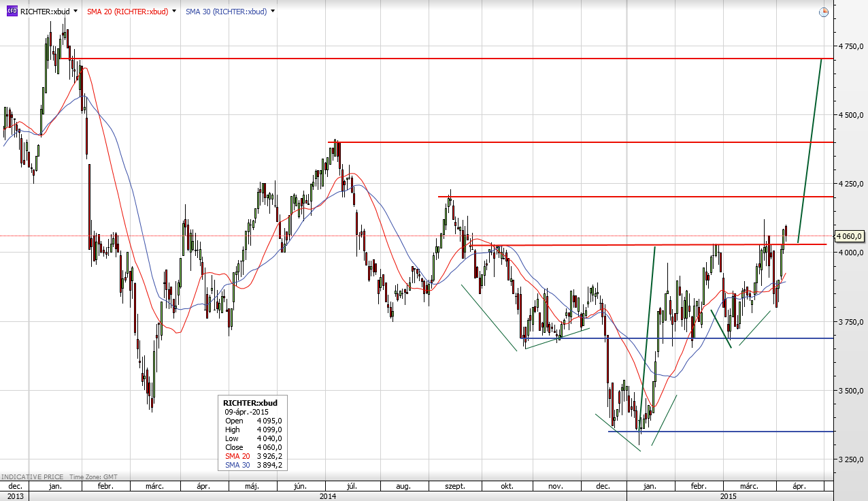Select the red SMA 20 (RICHTER:xbud) label
Image resolution: width=868 pixels, height=501 pixels.
128,12
